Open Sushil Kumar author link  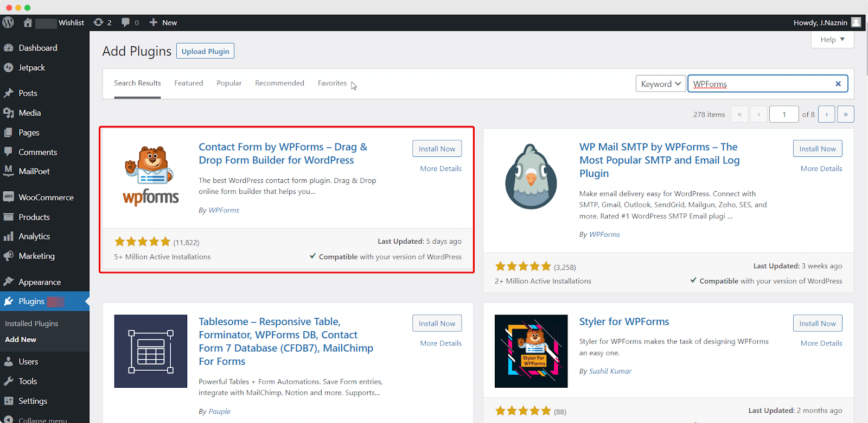(610, 371)
